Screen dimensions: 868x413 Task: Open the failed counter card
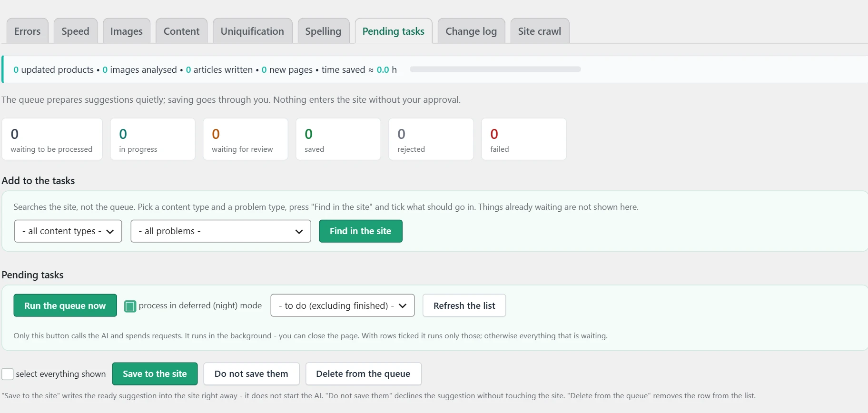click(x=524, y=139)
